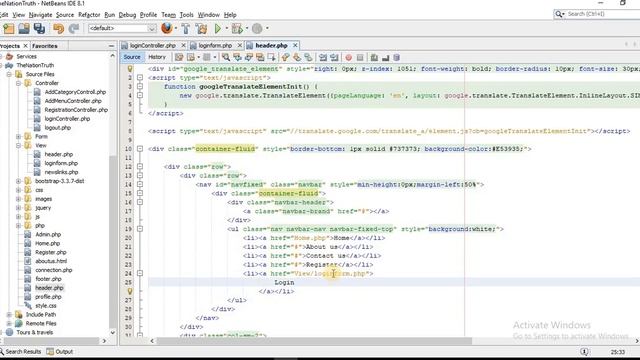Toggle highlight search in editor toolbar
Screen dimensions: 640x360
click(260, 57)
